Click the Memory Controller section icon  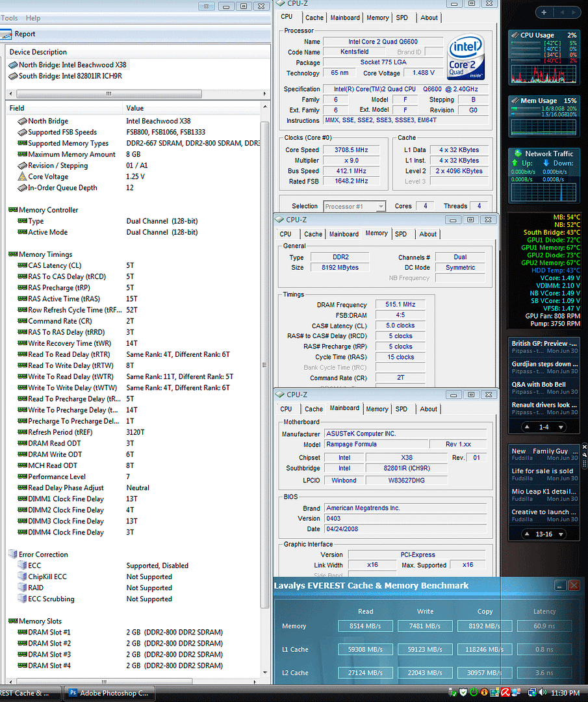(x=13, y=209)
